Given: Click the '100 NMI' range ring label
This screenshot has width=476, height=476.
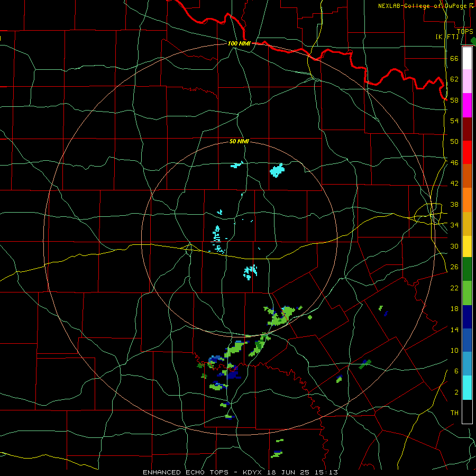Looking at the screenshot, I should 239,43.
